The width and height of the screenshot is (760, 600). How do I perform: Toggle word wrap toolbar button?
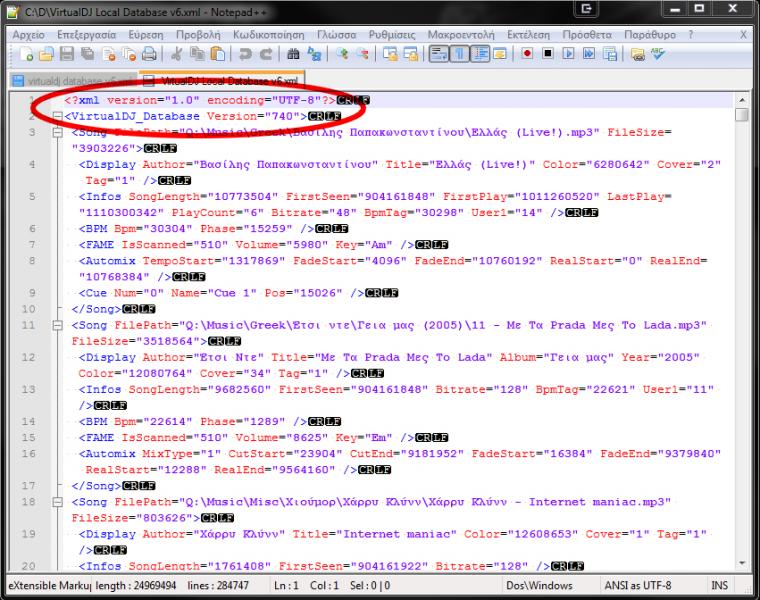(439, 54)
